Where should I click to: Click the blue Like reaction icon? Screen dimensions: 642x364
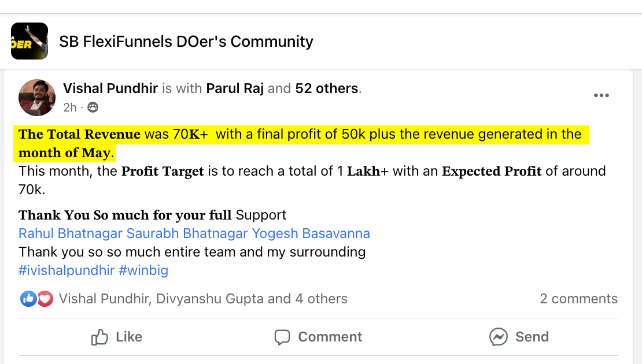click(28, 299)
